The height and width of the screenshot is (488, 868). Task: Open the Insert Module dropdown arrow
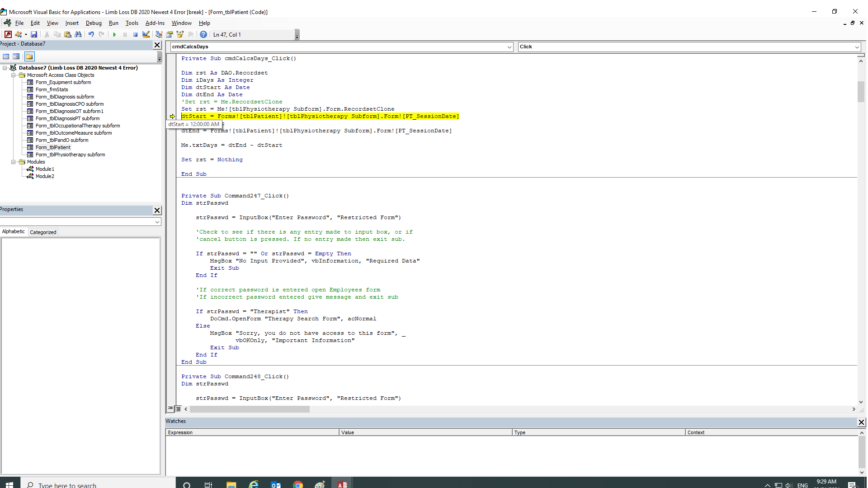26,34
